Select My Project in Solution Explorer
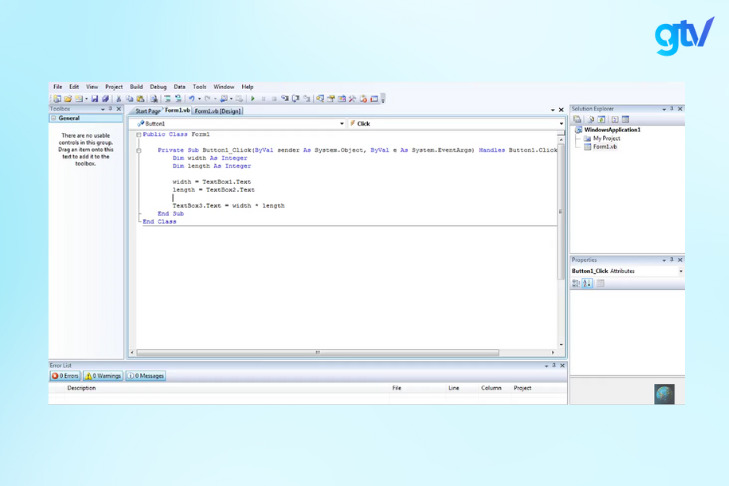This screenshot has width=729, height=486. click(x=606, y=139)
